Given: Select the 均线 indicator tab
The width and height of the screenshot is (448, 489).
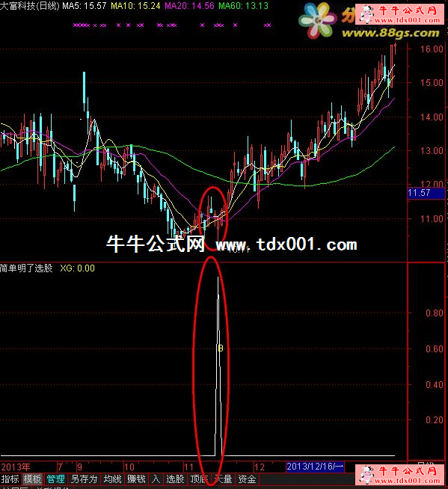Looking at the screenshot, I should click(x=113, y=479).
